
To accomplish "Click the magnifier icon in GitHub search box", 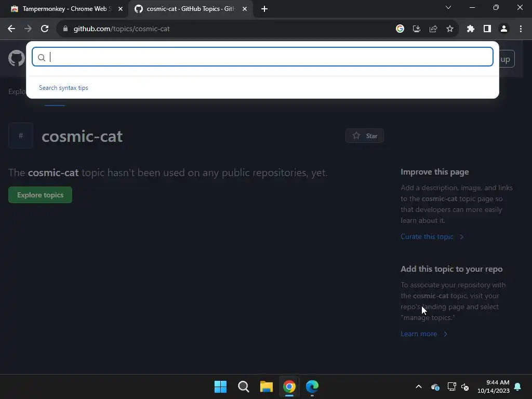I will (42, 57).
